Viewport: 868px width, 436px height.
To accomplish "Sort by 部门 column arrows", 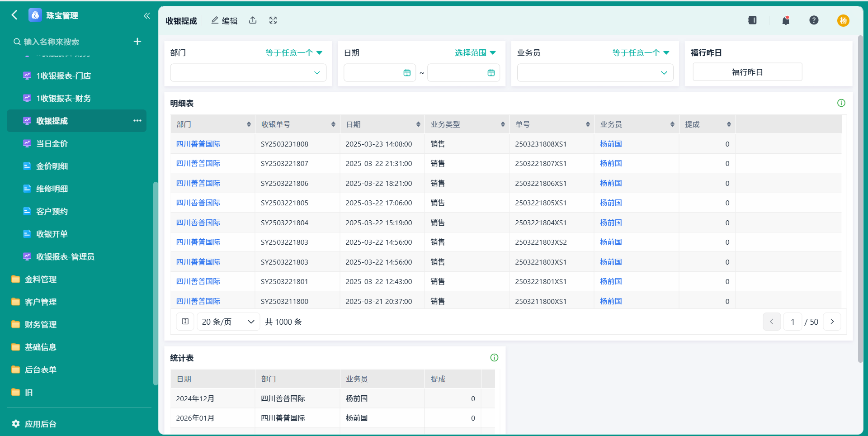I will click(x=249, y=124).
